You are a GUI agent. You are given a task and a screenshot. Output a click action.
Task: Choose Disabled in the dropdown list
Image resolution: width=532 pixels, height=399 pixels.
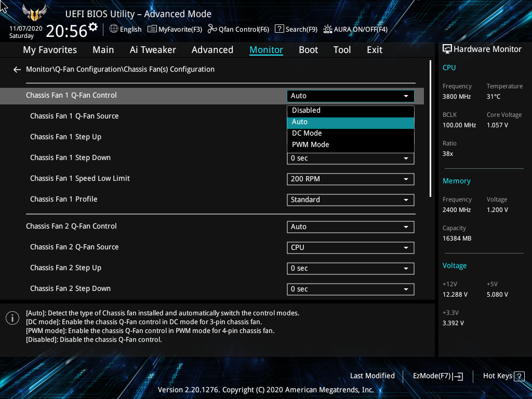(351, 110)
